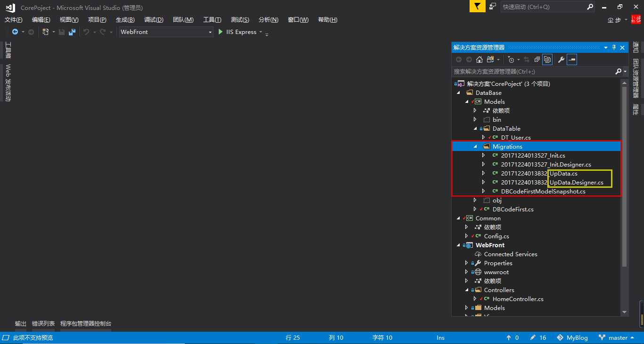The width and height of the screenshot is (644, 344).
Task: Collapse the DataBase folder node
Action: [458, 93]
